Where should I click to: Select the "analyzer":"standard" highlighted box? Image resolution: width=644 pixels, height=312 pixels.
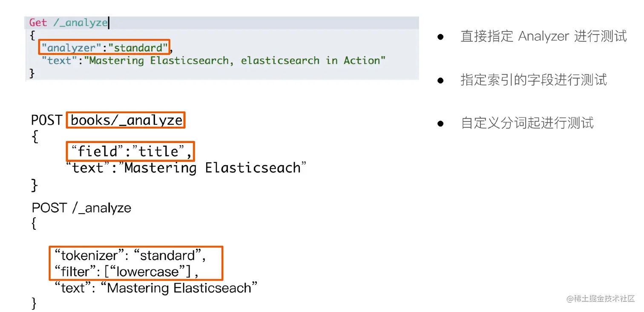[x=104, y=47]
